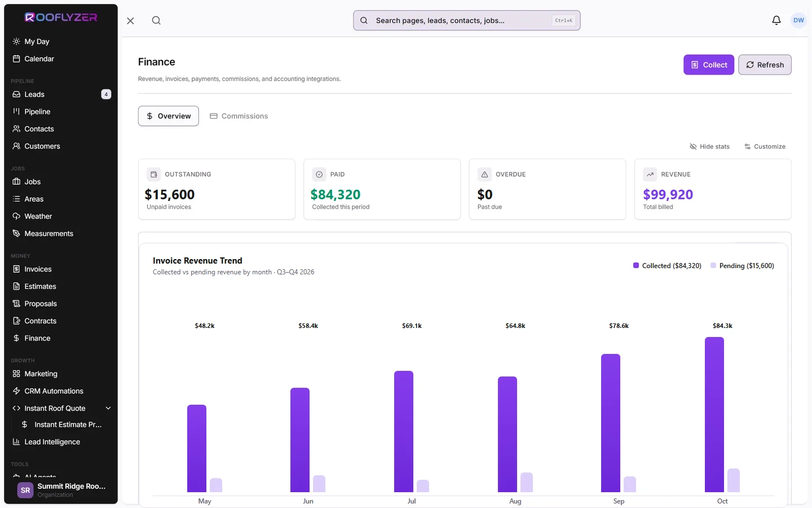
Task: Open Measurements in the sidebar
Action: (61, 234)
